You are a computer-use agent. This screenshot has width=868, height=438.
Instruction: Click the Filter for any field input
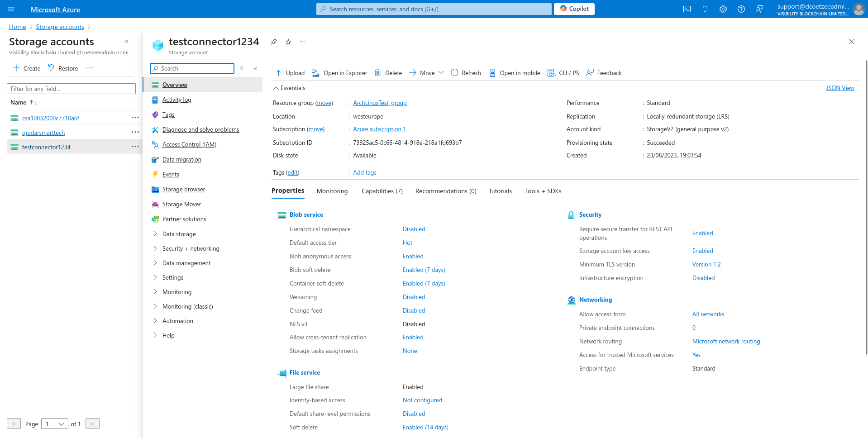click(x=71, y=89)
